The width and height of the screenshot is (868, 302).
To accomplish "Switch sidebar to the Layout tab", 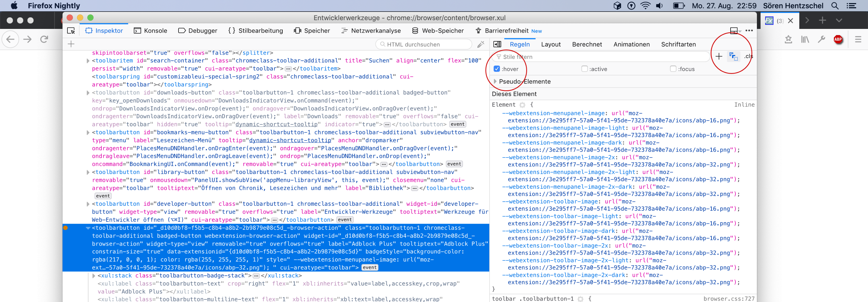I will pos(551,45).
